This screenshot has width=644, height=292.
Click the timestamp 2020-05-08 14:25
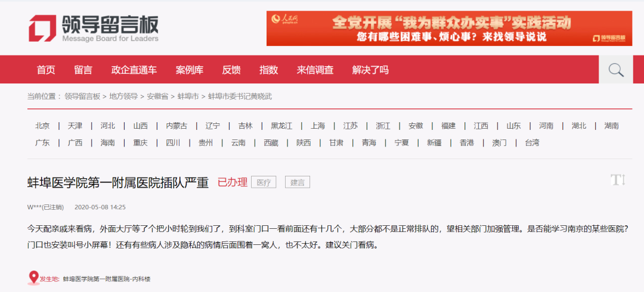[100, 207]
